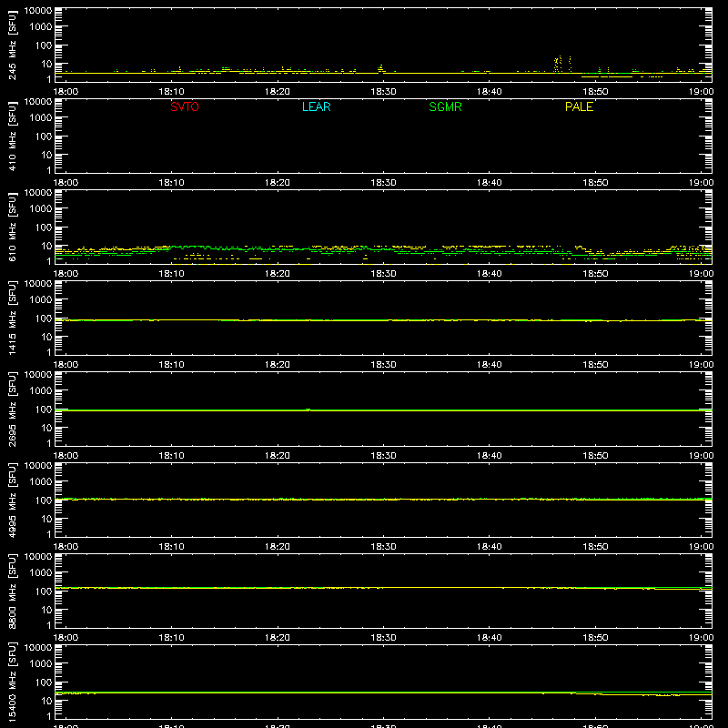728x728 pixels.
Task: Select the 1415 MHz [SFU] axis title
Action: click(x=13, y=318)
